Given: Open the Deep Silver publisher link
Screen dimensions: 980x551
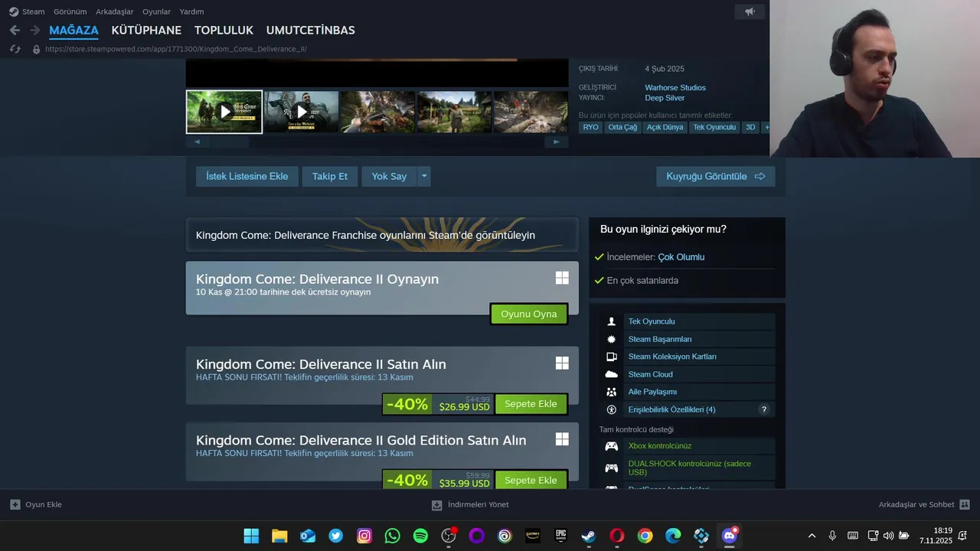Looking at the screenshot, I should [x=665, y=98].
